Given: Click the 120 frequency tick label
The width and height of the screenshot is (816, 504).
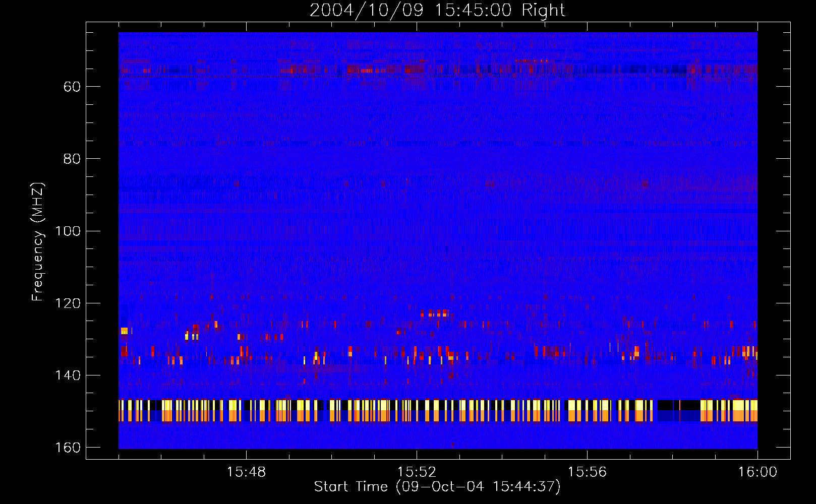Looking at the screenshot, I should tap(68, 303).
